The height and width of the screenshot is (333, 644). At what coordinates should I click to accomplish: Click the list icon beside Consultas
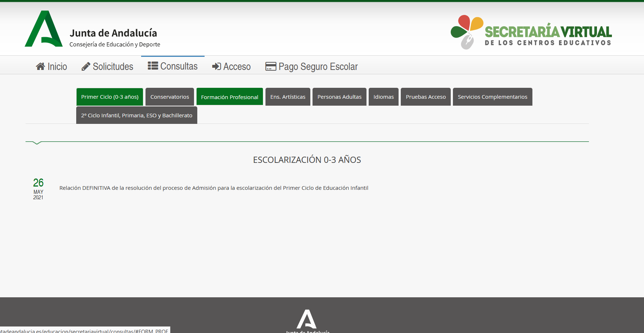[x=153, y=66]
